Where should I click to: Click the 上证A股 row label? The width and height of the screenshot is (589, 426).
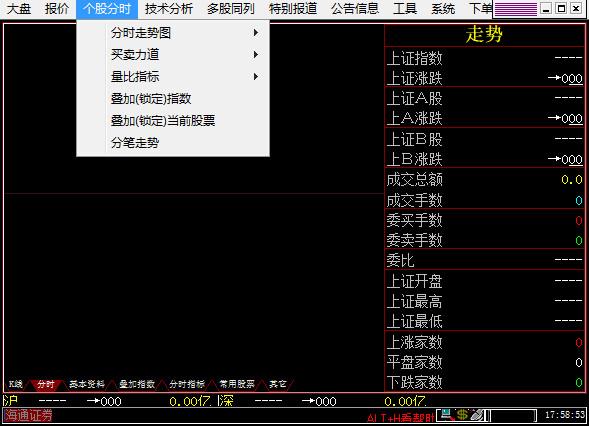coord(415,98)
